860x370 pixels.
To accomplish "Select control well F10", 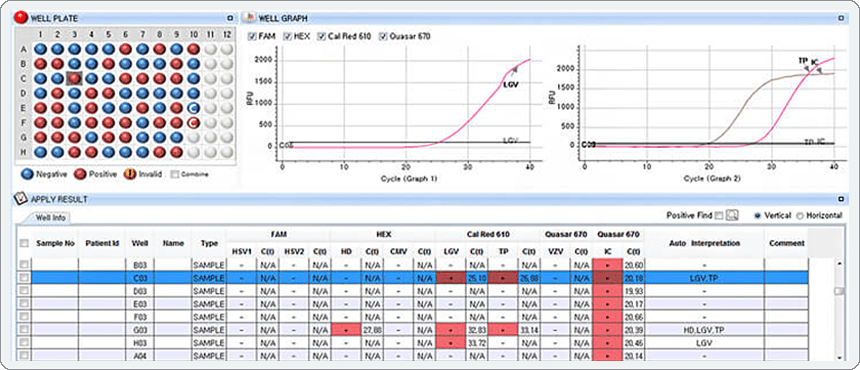I will (193, 122).
